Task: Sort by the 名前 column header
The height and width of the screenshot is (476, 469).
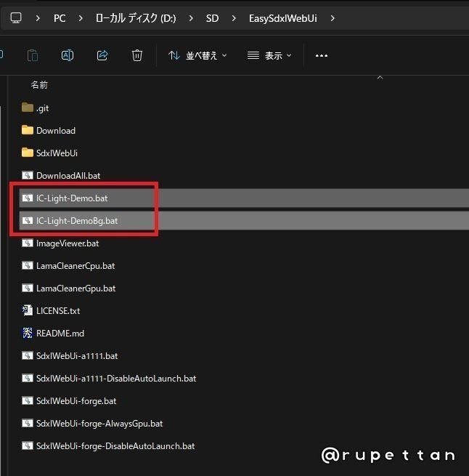Action: point(39,85)
